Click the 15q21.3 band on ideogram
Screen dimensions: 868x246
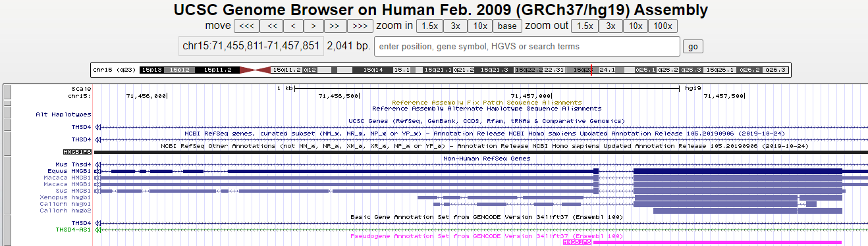click(x=495, y=70)
